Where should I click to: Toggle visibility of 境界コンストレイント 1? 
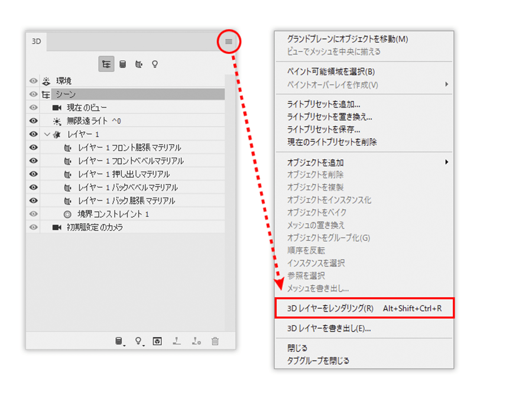point(33,214)
